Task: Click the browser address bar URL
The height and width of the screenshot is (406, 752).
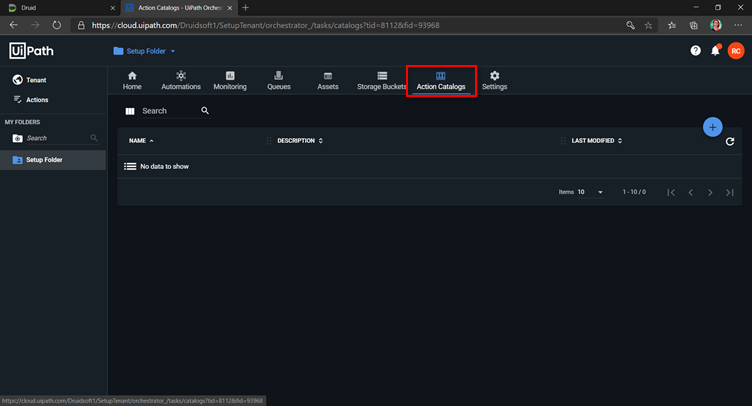Action: pos(265,25)
